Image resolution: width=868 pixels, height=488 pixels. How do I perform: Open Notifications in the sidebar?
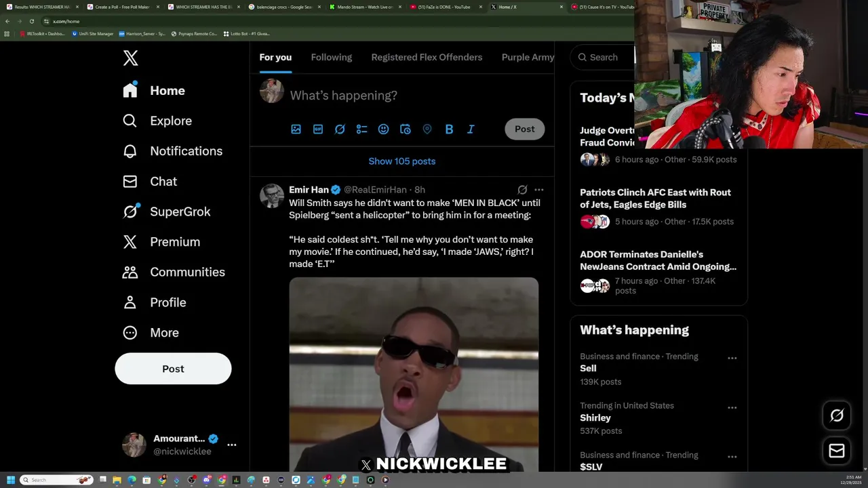(x=172, y=151)
